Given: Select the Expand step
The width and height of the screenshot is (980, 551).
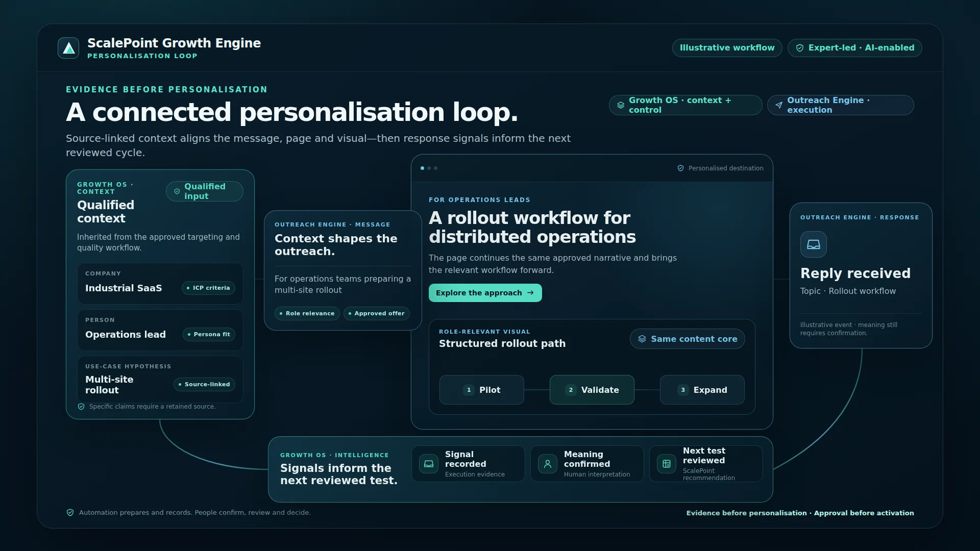Looking at the screenshot, I should pyautogui.click(x=702, y=390).
